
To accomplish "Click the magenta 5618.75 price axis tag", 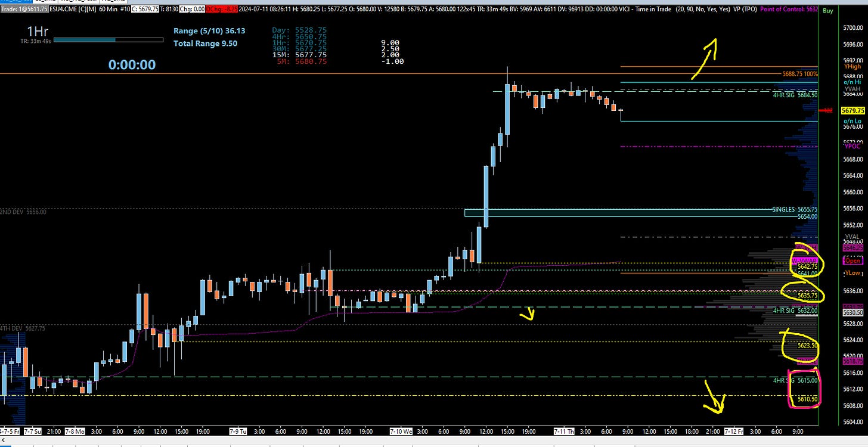I will coord(852,362).
